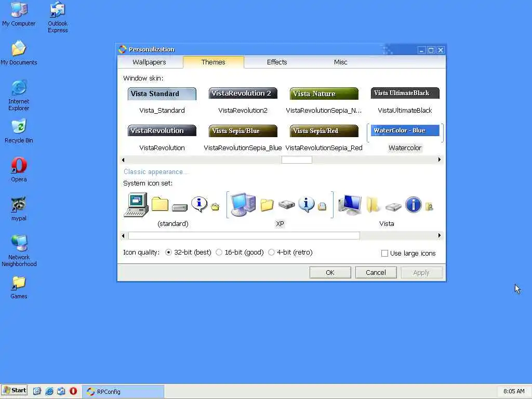Screen dimensions: 532x399
Task: Click icon set scrollbar right arrow
Action: tap(440, 235)
